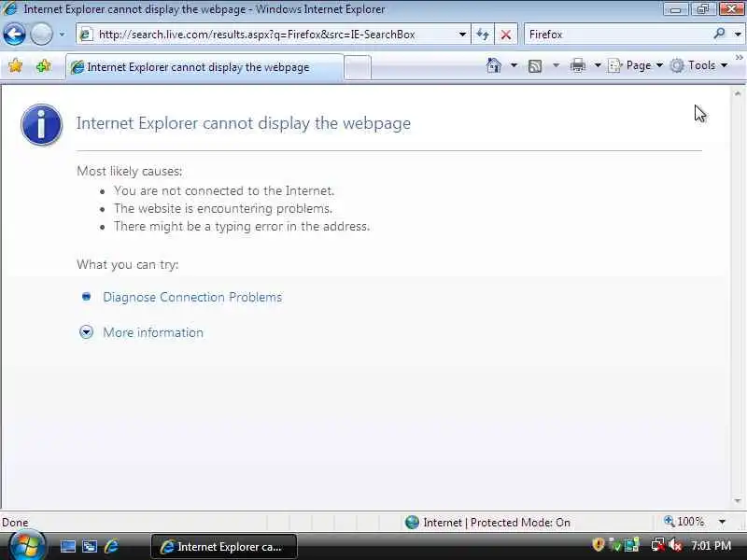747x560 pixels.
Task: Click the Internet Protected Mode status
Action: 497,523
